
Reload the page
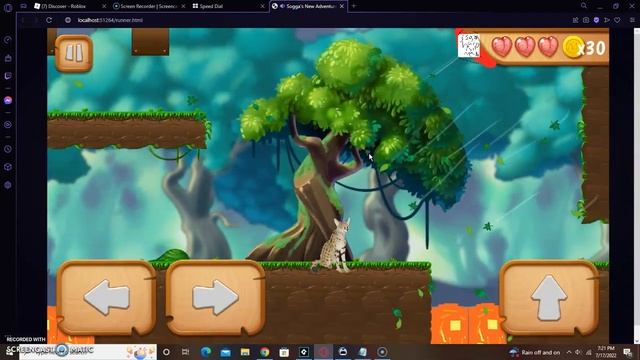(49, 20)
